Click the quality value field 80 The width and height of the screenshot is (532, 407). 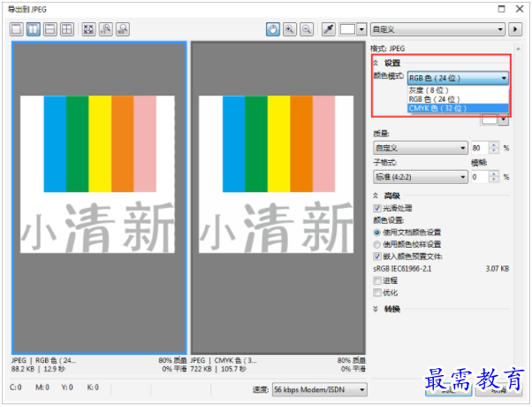pos(479,148)
